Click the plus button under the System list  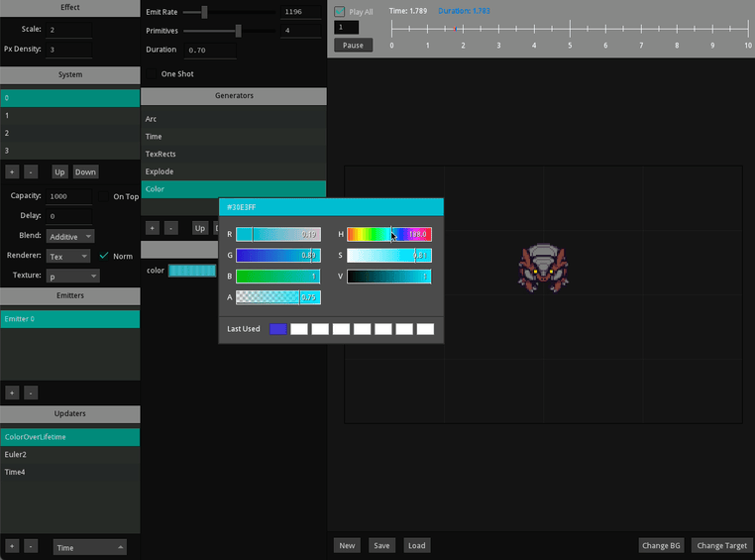click(12, 171)
